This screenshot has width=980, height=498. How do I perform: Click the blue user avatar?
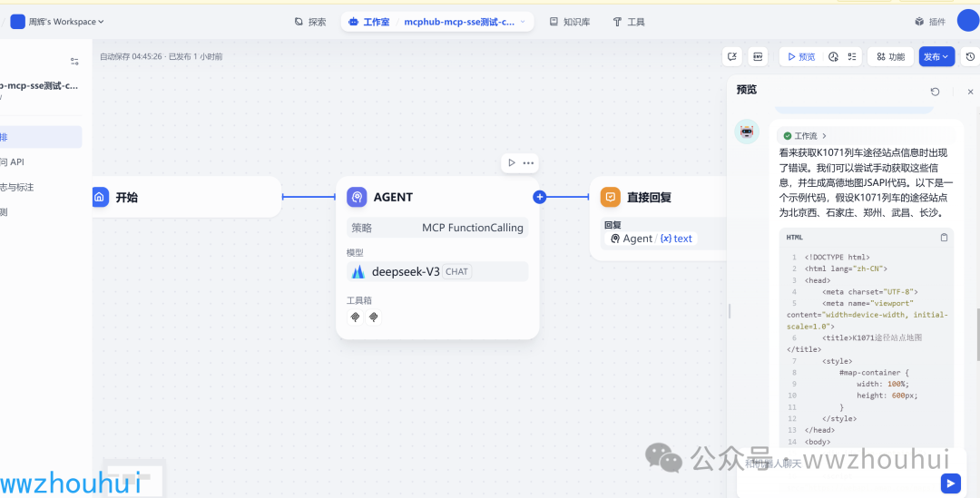967,21
